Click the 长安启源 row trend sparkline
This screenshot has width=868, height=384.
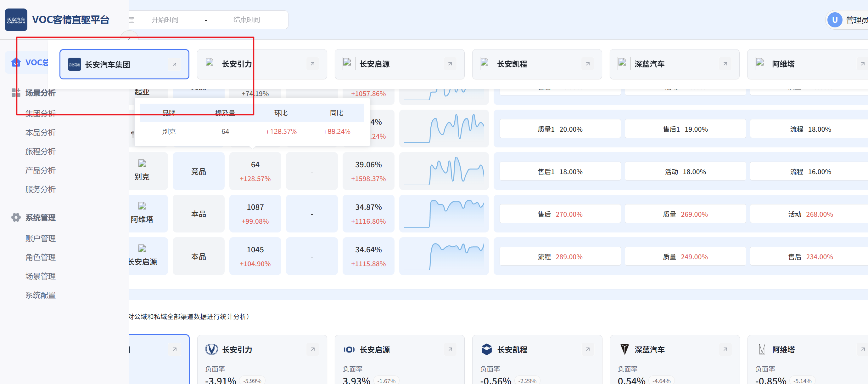[x=444, y=256]
